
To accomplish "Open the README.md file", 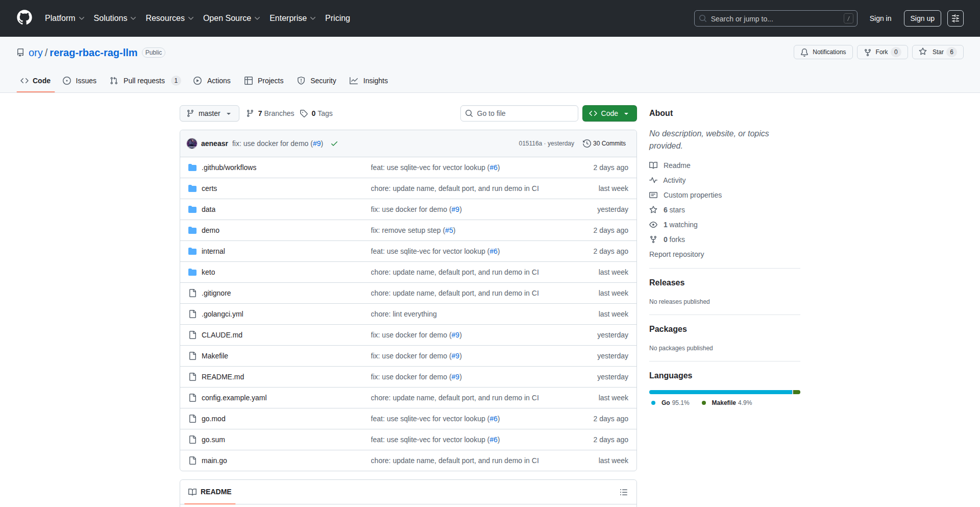I will point(223,377).
